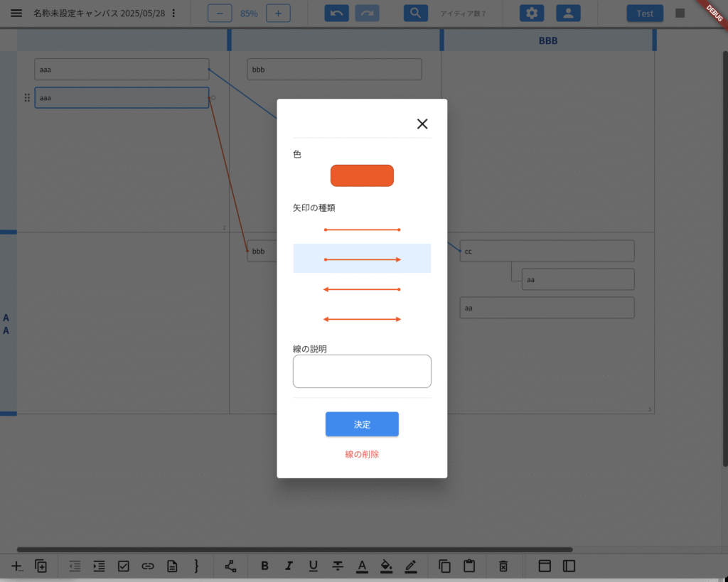Click the zoom in plus button
This screenshot has height=582, width=728.
click(x=278, y=13)
